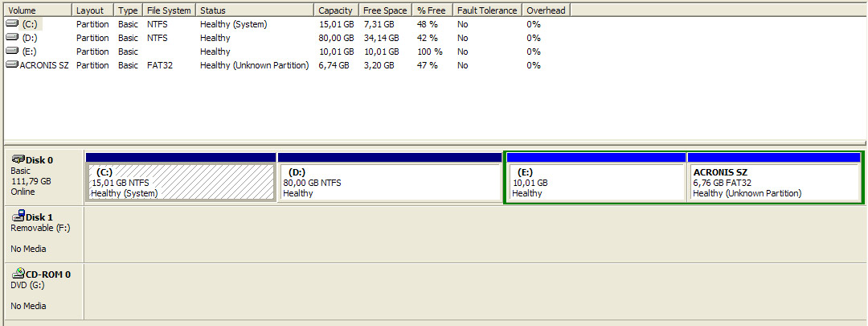Image resolution: width=868 pixels, height=326 pixels.
Task: Select the (D:) 80,00 GB NTFS partition block
Action: pyautogui.click(x=389, y=177)
